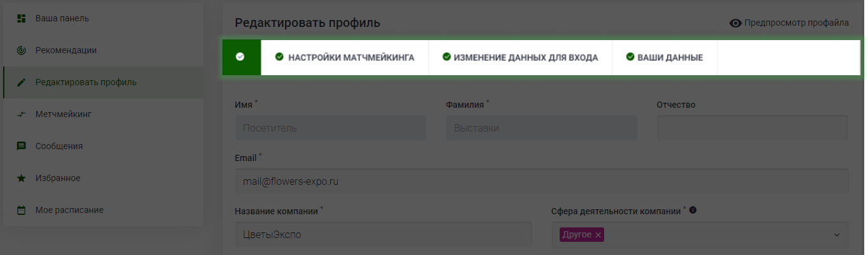The width and height of the screenshot is (868, 255).
Task: Click the Сообщения chat bubble icon
Action: pos(21,146)
